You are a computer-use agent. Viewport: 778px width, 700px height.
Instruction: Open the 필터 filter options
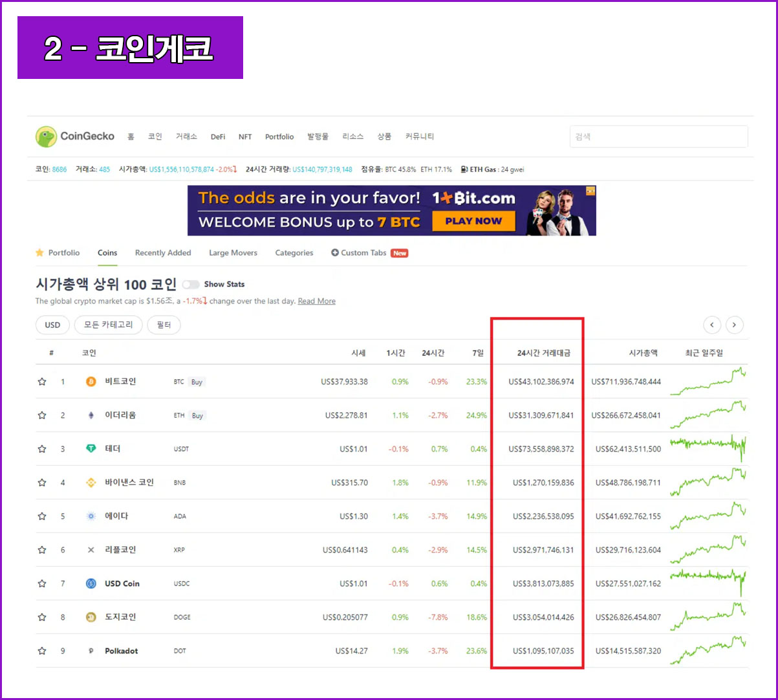click(x=164, y=325)
